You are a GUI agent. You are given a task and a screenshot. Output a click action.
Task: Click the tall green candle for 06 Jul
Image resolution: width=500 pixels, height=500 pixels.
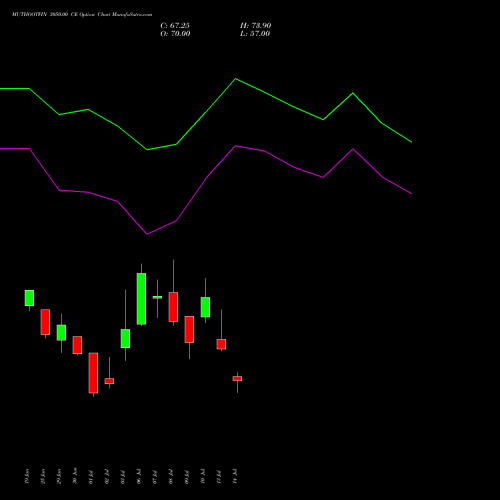click(x=141, y=299)
